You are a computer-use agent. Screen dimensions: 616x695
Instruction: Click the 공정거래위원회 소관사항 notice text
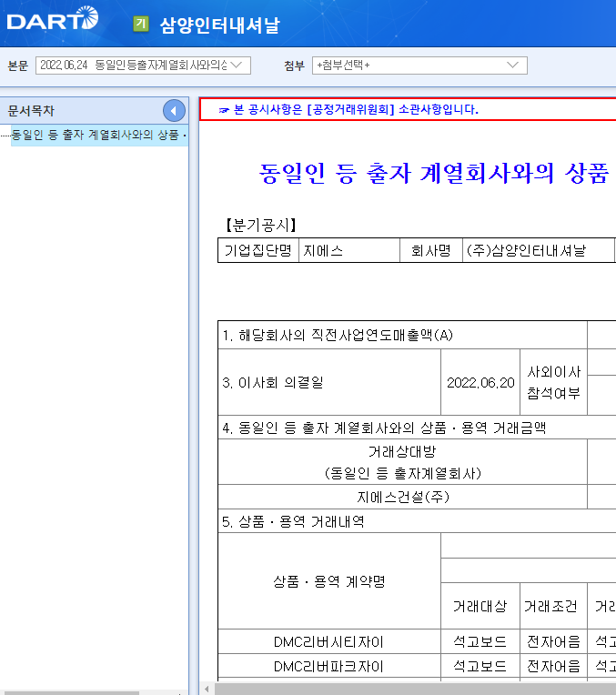click(x=356, y=109)
